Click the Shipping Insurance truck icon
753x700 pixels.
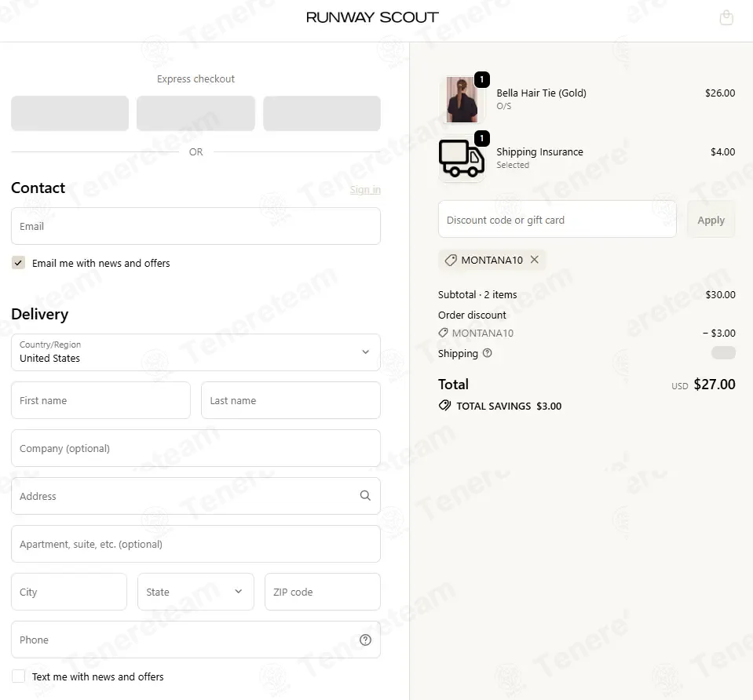point(461,158)
